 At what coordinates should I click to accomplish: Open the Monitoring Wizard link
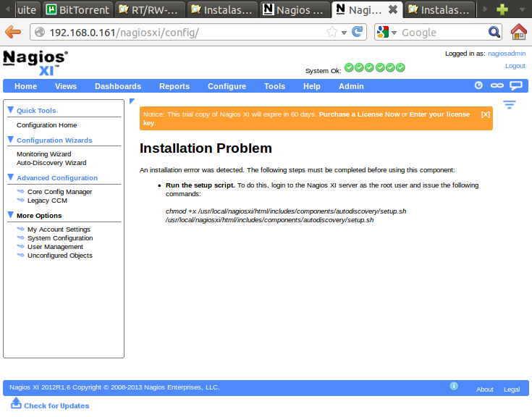point(43,153)
